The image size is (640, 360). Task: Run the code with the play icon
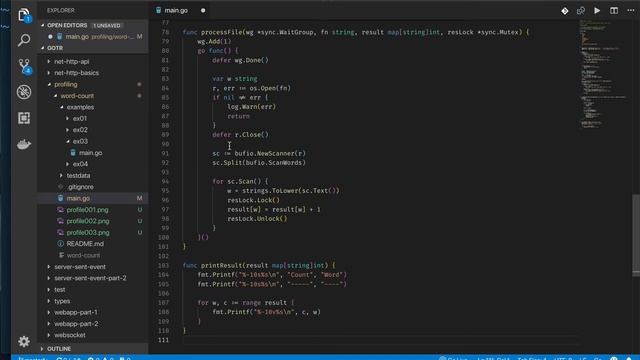click(x=597, y=11)
